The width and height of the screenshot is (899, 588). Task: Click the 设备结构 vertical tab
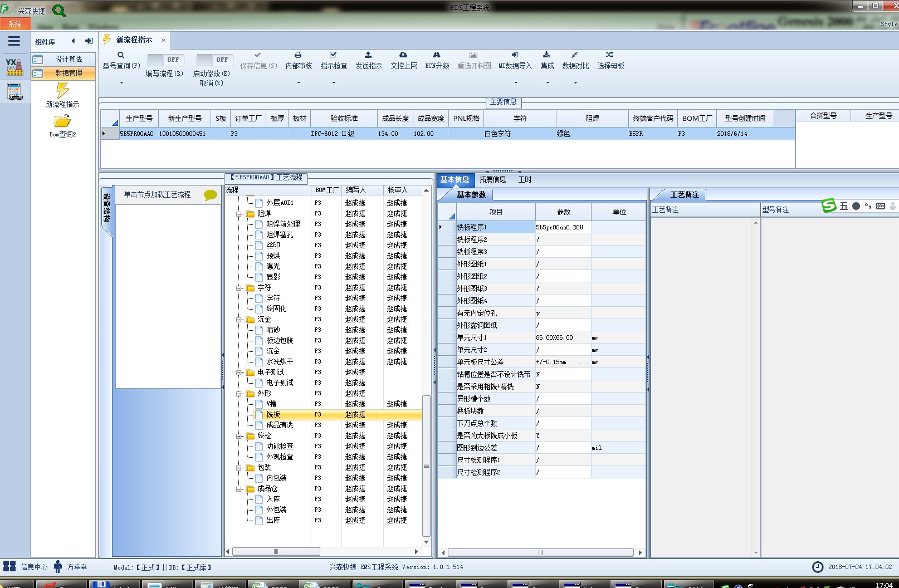click(x=106, y=208)
